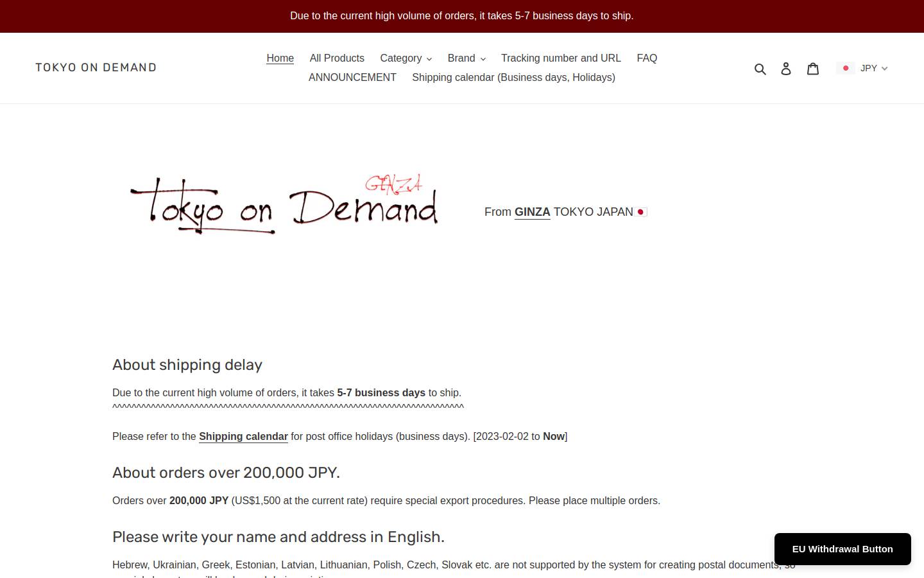Follow the Shipping calendar text link
Image resolution: width=924 pixels, height=578 pixels.
[x=243, y=437]
